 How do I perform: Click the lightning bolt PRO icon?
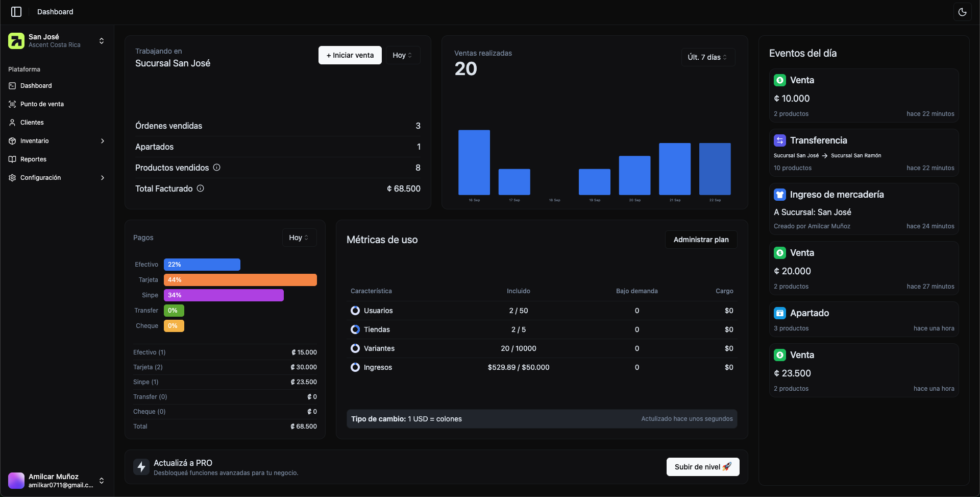pos(141,467)
